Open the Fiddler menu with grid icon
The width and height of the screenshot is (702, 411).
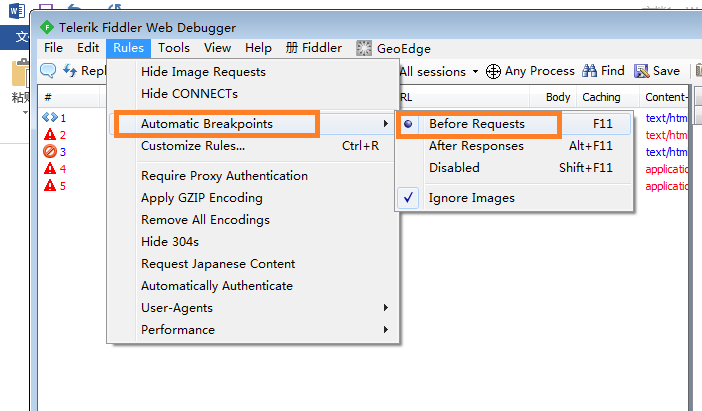[x=314, y=48]
